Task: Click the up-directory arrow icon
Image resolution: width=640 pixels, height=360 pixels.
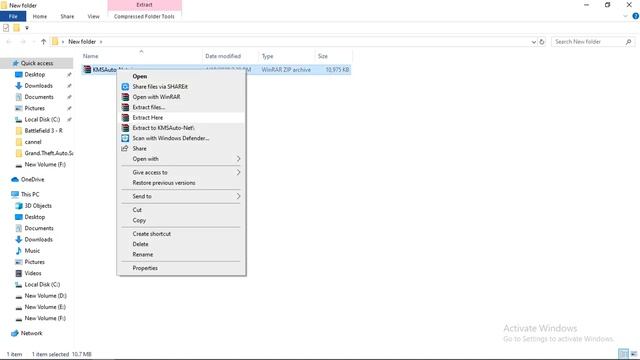Action: (x=43, y=42)
